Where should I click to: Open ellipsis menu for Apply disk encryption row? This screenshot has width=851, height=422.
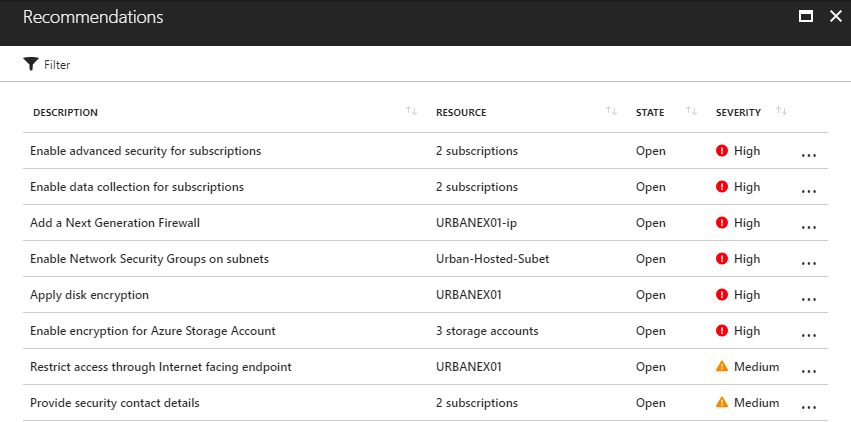(809, 297)
